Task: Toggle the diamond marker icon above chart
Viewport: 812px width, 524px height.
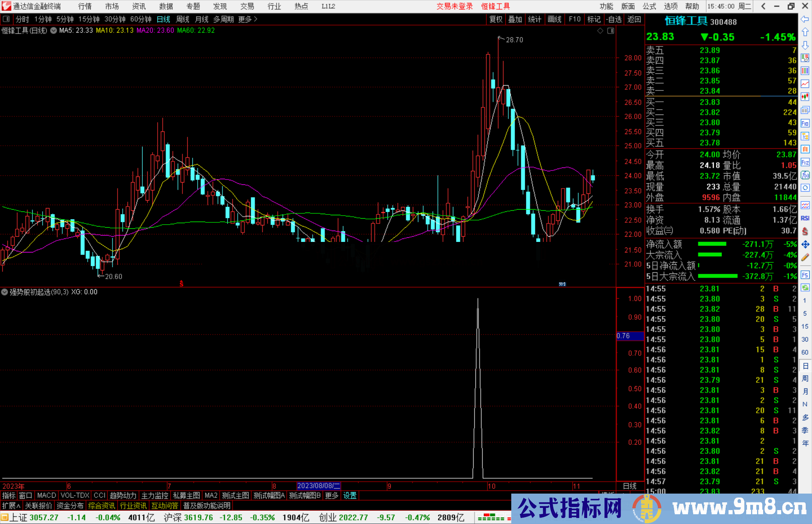Action: 600,30
